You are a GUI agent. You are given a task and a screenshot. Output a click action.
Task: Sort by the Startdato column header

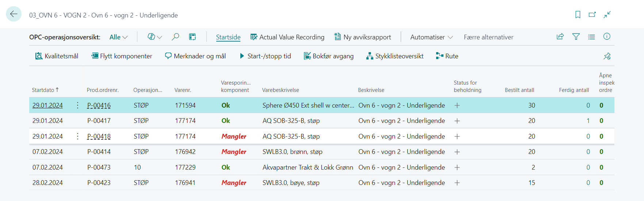tap(43, 90)
